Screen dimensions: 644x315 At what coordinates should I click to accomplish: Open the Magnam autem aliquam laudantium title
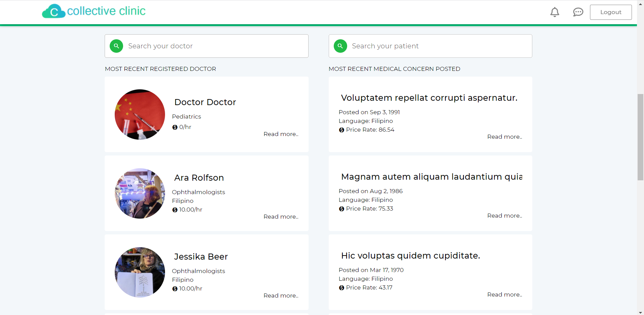(x=431, y=177)
